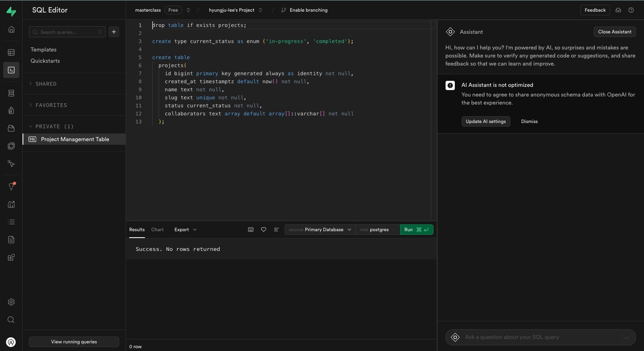Viewport: 644px width, 351px height.
Task: Open the API Docs document icon
Action: 11,240
